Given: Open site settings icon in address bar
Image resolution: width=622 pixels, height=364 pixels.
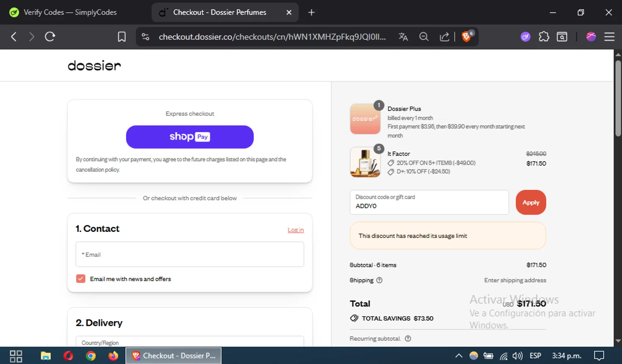Looking at the screenshot, I should [x=146, y=37].
